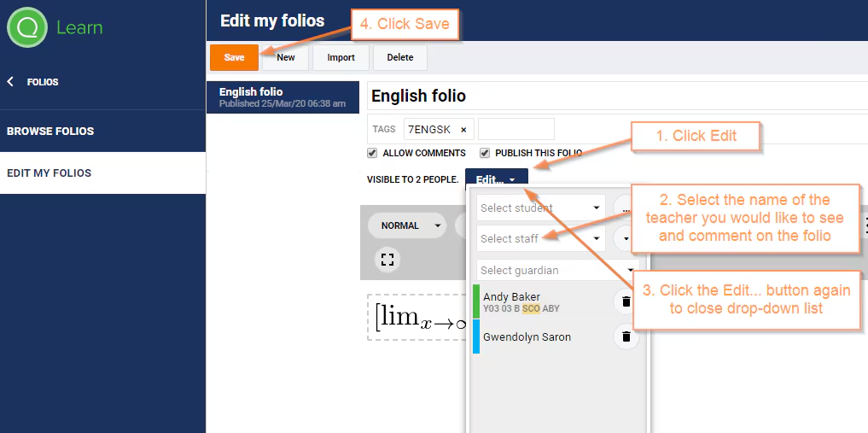The image size is (868, 433).
Task: Click the round arrow button beside Select staff
Action: click(626, 238)
